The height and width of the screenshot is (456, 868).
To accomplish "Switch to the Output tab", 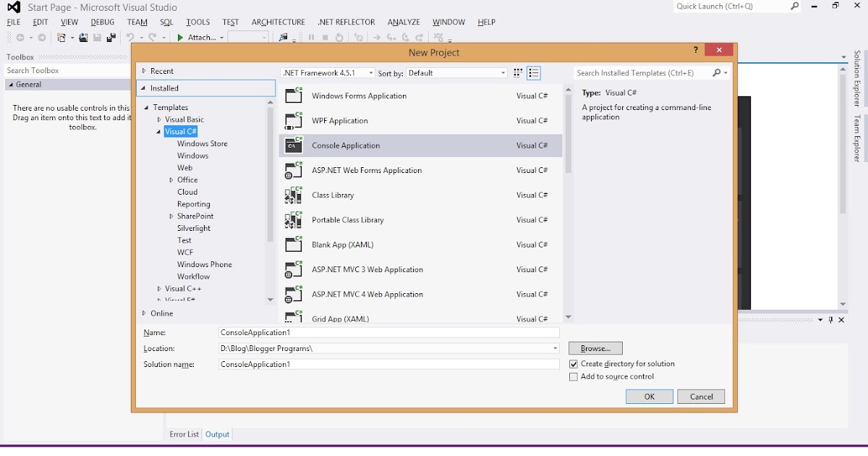I will click(217, 434).
